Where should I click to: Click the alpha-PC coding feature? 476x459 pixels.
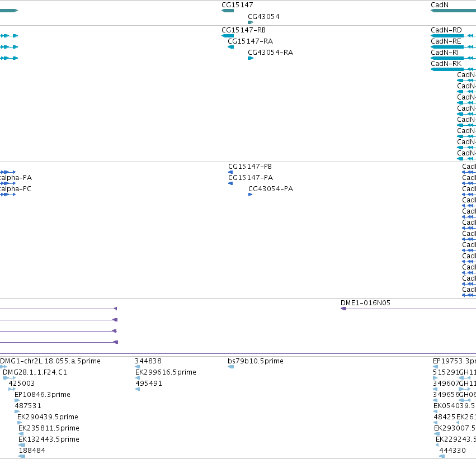pos(16,189)
